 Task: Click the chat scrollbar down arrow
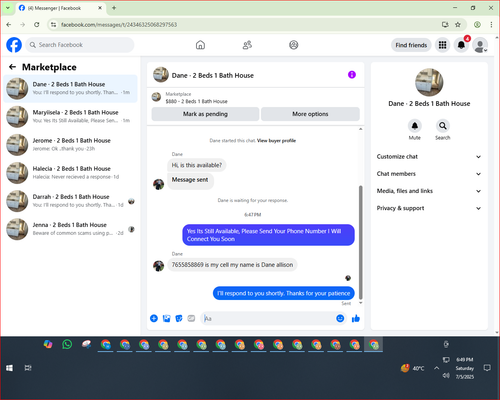(360, 303)
